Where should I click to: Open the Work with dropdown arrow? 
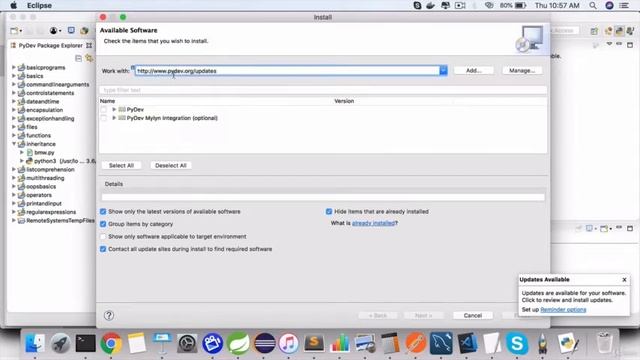(443, 71)
